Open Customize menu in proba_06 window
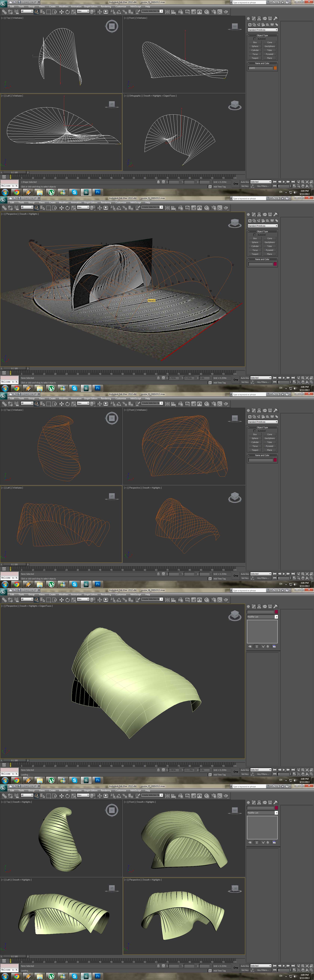Image resolution: width=314 pixels, height=980 pixels. coord(120,594)
